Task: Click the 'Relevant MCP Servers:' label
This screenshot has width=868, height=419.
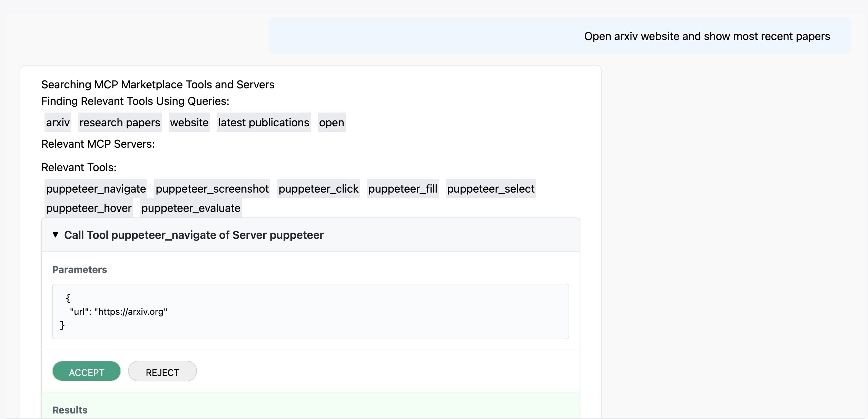Action: click(x=98, y=144)
